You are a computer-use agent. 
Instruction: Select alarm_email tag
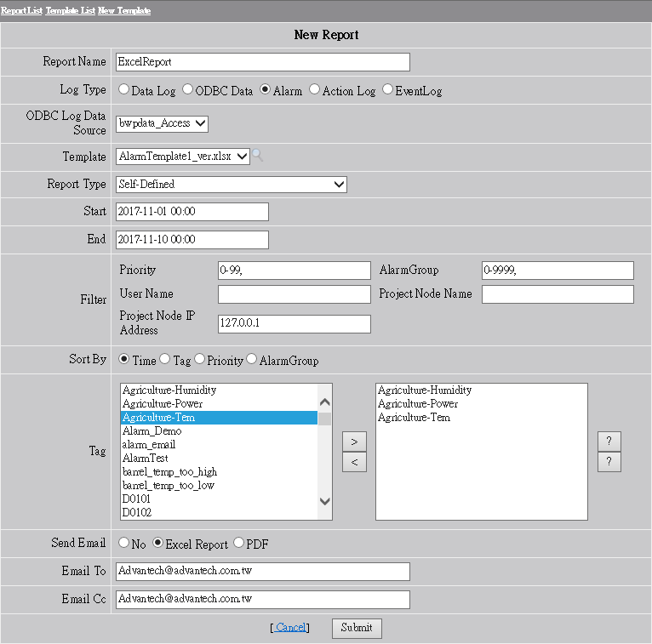click(x=219, y=445)
